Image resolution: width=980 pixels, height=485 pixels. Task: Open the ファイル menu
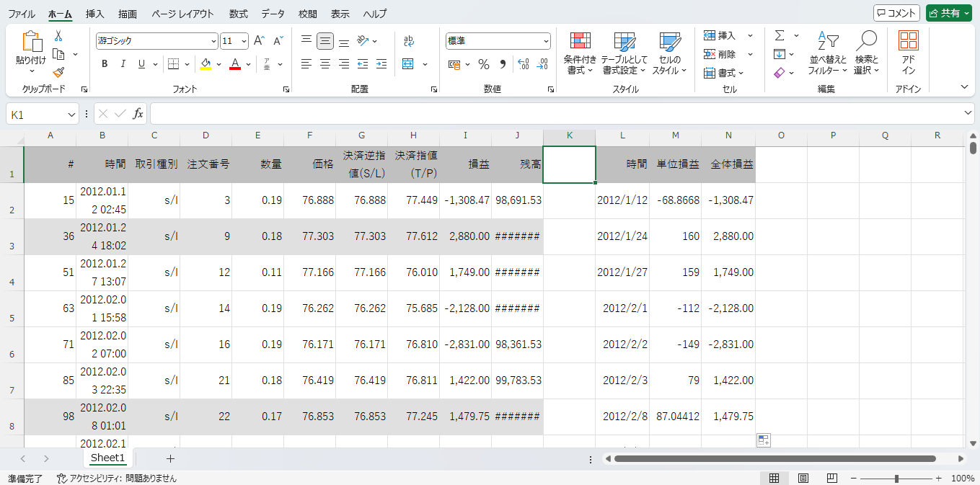pyautogui.click(x=22, y=14)
